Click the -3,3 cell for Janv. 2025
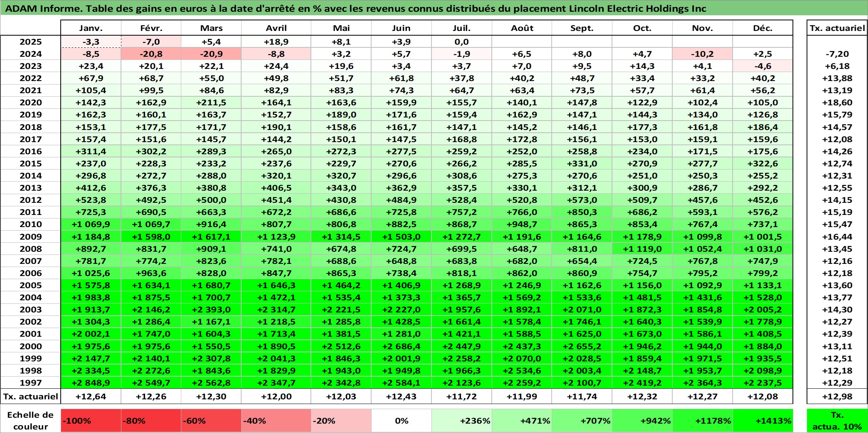868x433 pixels. click(x=91, y=42)
